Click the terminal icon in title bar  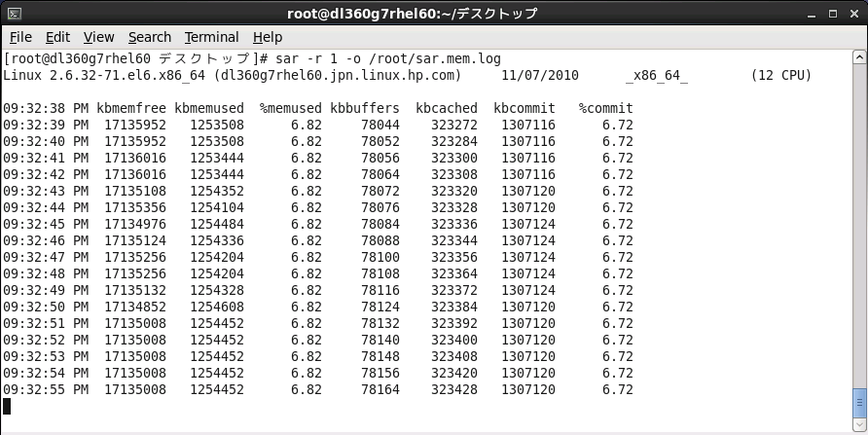15,14
